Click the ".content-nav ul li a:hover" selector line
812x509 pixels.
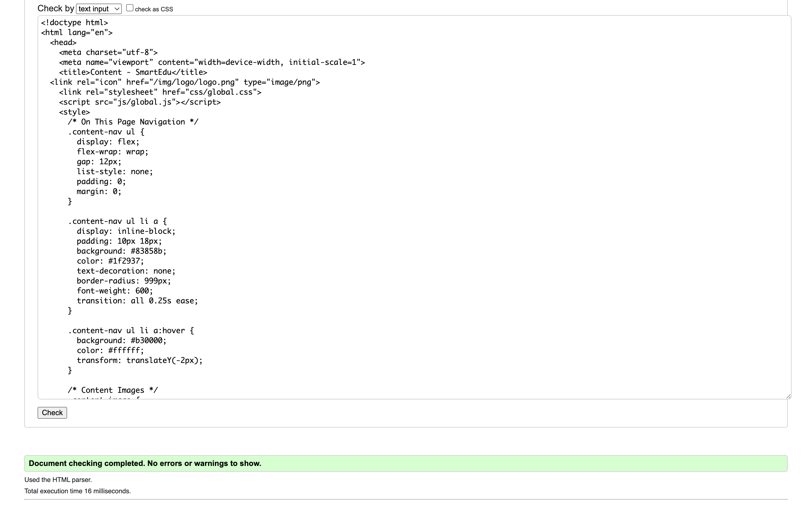pos(131,331)
